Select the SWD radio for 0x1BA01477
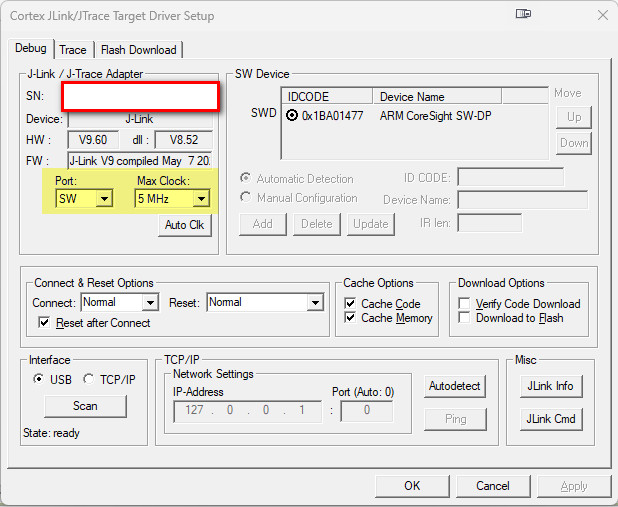Image resolution: width=618 pixels, height=507 pixels. [x=292, y=116]
